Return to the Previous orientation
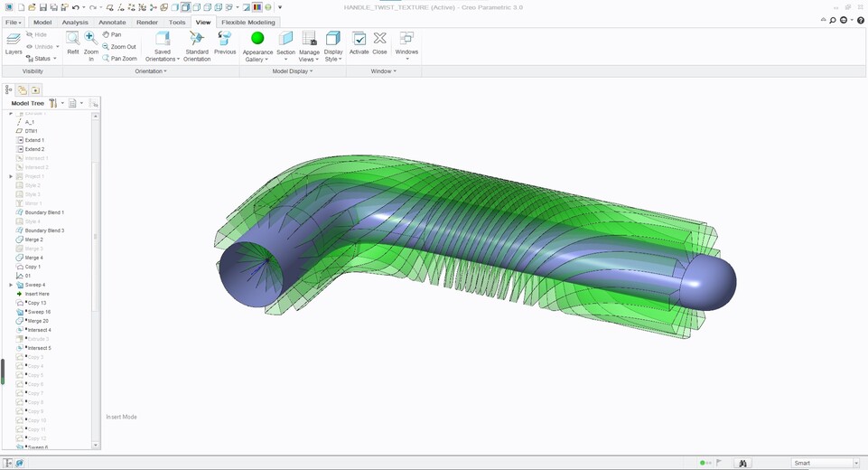Viewport: 868px width, 470px height. point(225,42)
